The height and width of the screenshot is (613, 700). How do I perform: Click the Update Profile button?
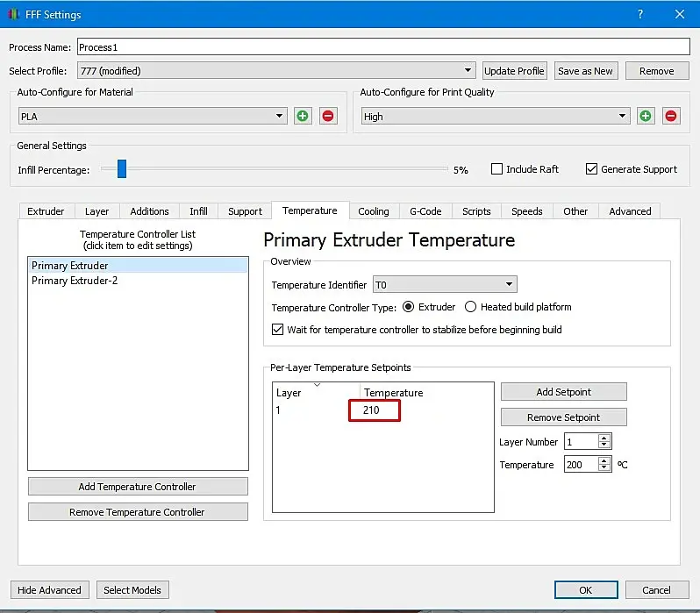[x=514, y=71]
